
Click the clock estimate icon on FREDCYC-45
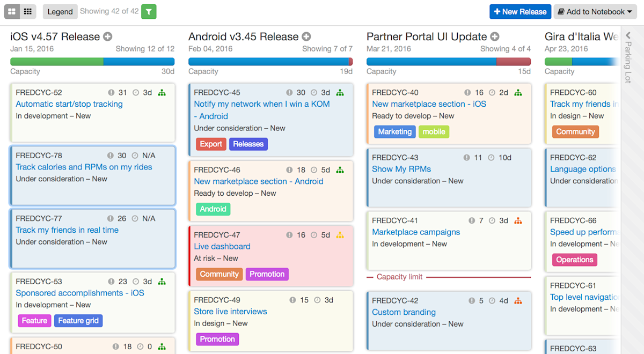coord(313,92)
